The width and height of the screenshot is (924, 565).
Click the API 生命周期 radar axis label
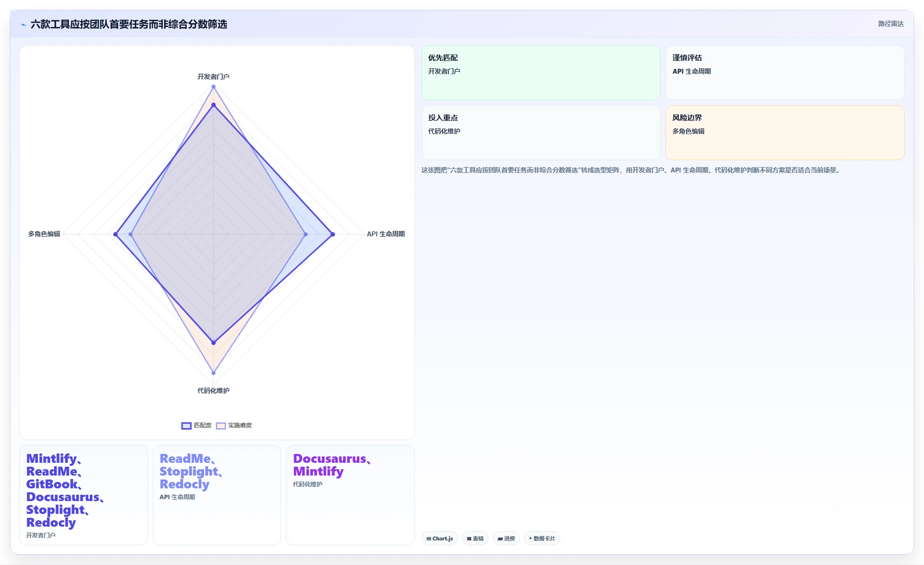point(386,234)
